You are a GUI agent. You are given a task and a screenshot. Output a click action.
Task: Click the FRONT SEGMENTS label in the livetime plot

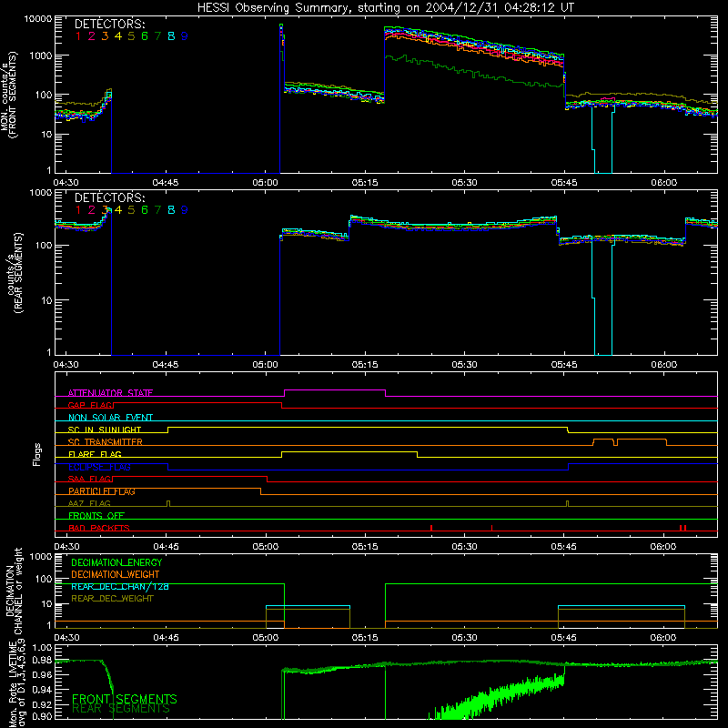point(125,699)
